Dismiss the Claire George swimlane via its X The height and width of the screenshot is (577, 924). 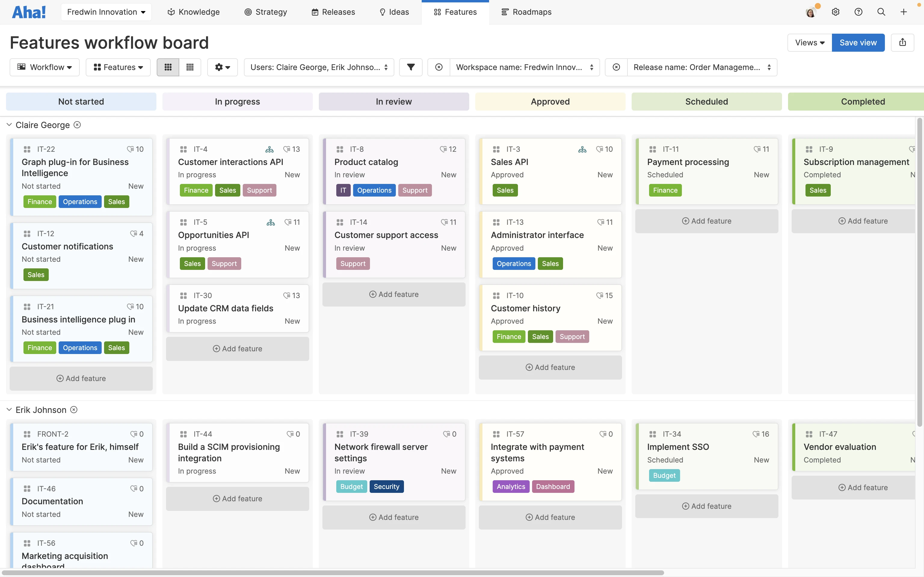pos(77,125)
